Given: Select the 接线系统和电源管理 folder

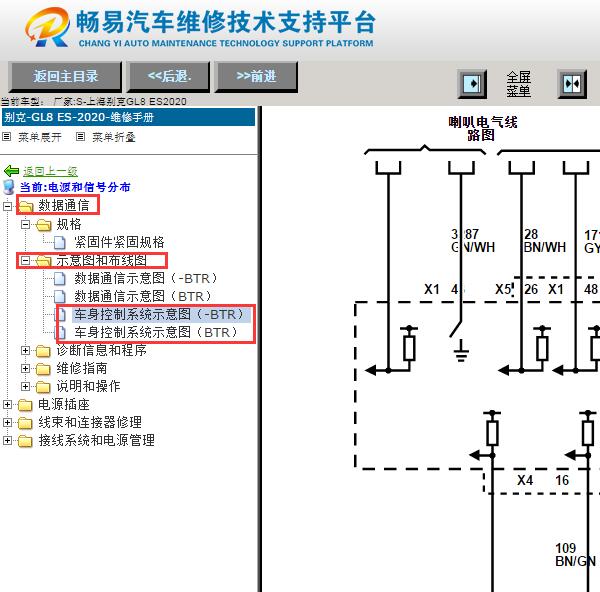Looking at the screenshot, I should (x=96, y=440).
